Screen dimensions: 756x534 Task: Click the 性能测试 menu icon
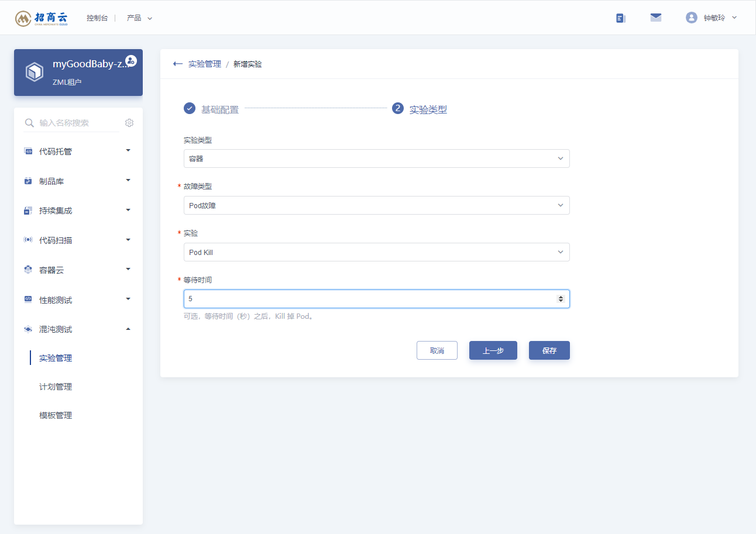pyautogui.click(x=28, y=299)
